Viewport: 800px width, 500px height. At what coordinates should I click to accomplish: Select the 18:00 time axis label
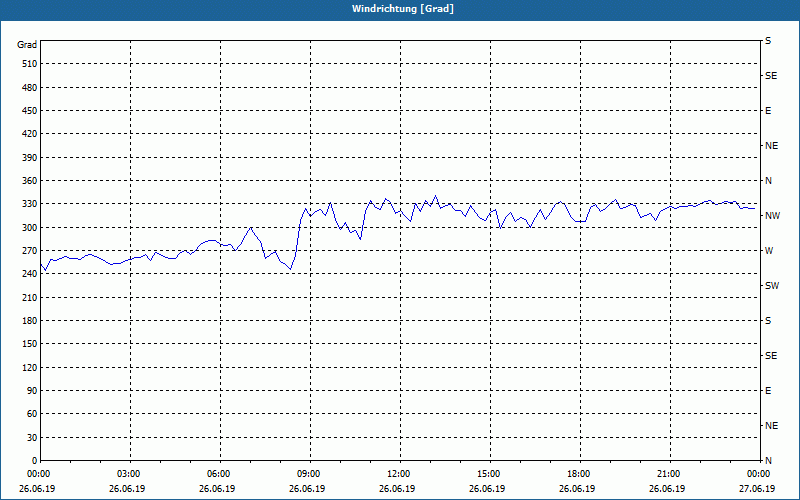point(577,474)
